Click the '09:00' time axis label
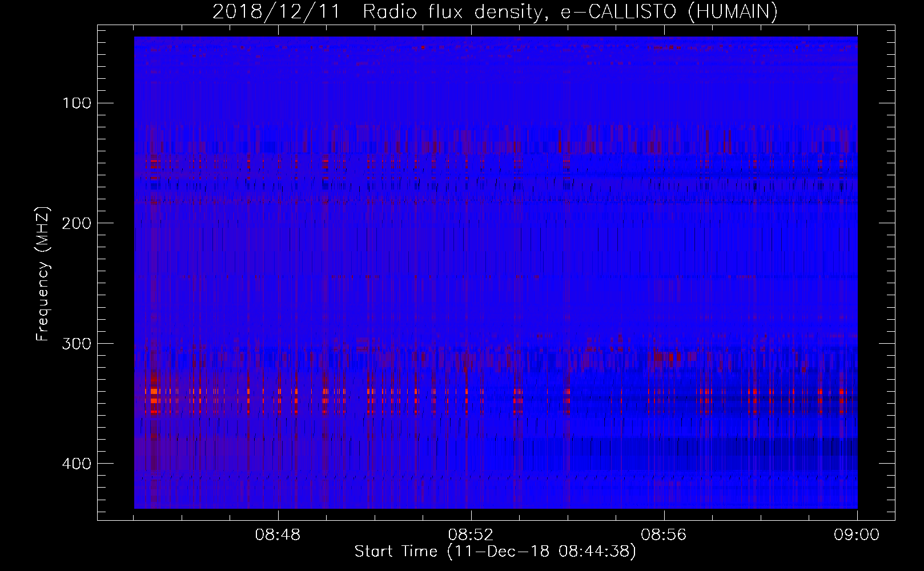The width and height of the screenshot is (924, 571). pyautogui.click(x=857, y=535)
